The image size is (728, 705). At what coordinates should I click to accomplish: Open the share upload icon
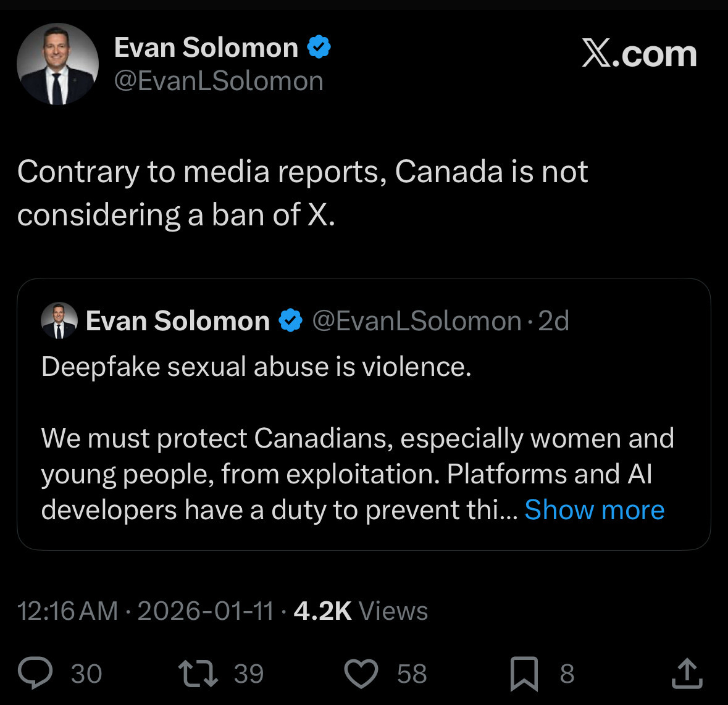(687, 674)
